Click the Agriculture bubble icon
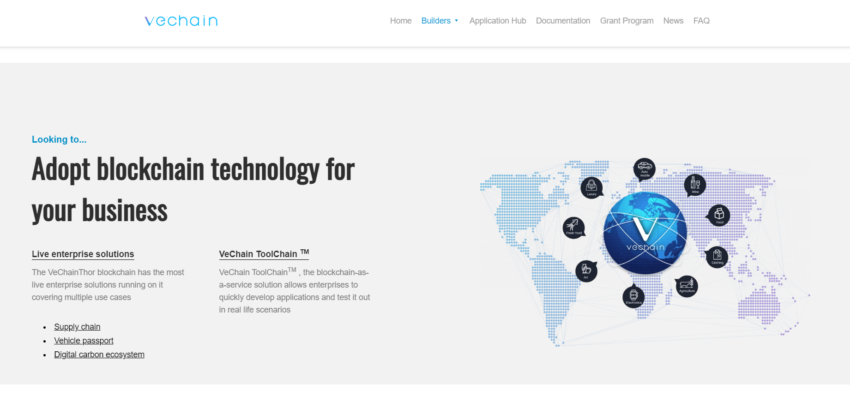 (686, 286)
